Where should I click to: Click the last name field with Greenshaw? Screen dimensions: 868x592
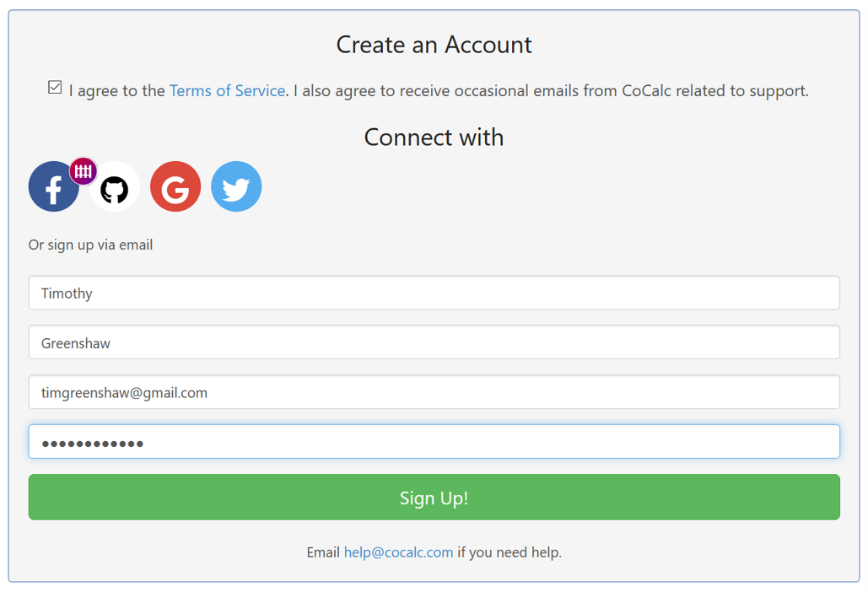point(434,342)
